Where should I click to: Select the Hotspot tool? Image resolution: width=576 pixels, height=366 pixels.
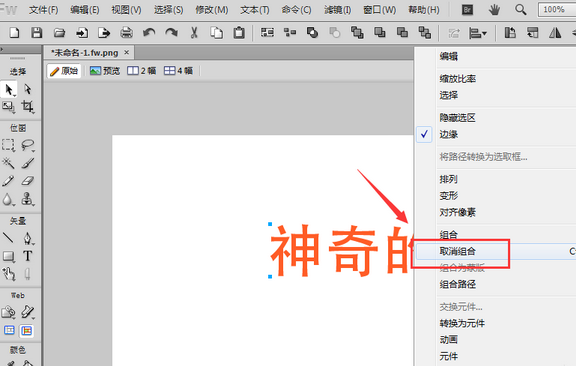pyautogui.click(x=8, y=312)
